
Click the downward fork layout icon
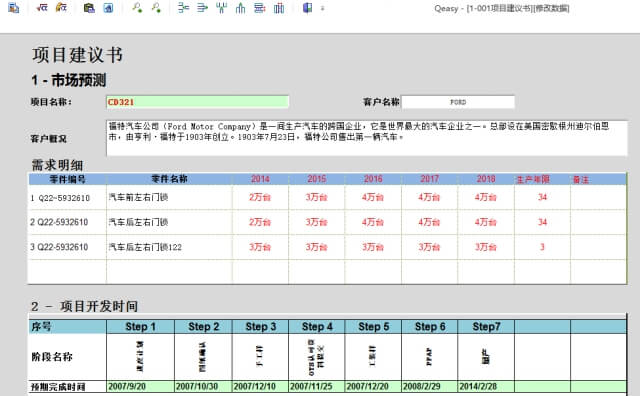coord(222,8)
